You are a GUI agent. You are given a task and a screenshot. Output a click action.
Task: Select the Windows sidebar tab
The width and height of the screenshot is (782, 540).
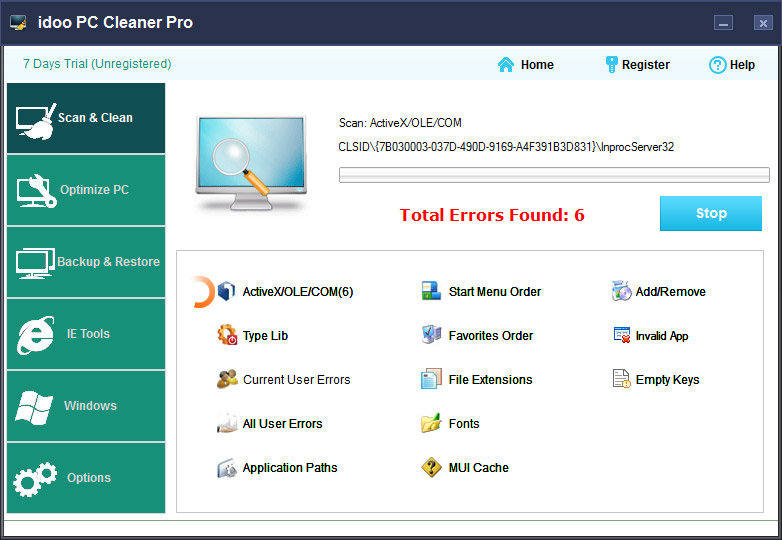coord(86,406)
